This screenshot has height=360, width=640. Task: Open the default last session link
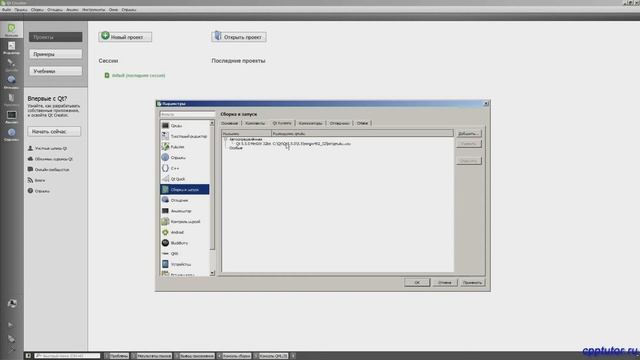(x=138, y=76)
